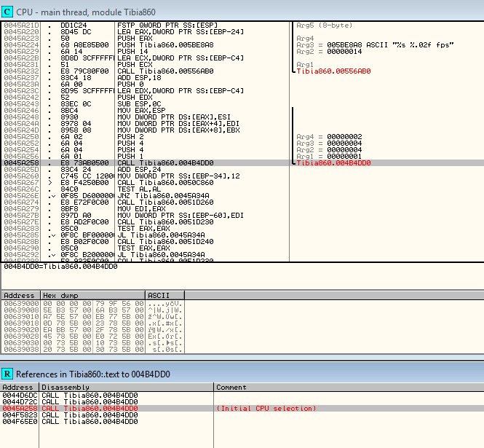Click red Tibia860.00556AB0 comment text
This screenshot has width=484, height=448.
(x=333, y=71)
